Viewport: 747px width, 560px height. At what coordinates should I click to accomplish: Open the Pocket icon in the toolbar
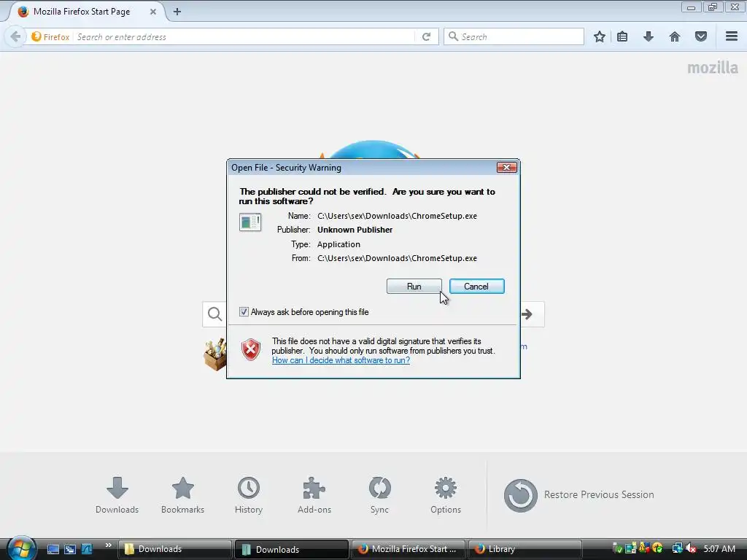(x=701, y=36)
